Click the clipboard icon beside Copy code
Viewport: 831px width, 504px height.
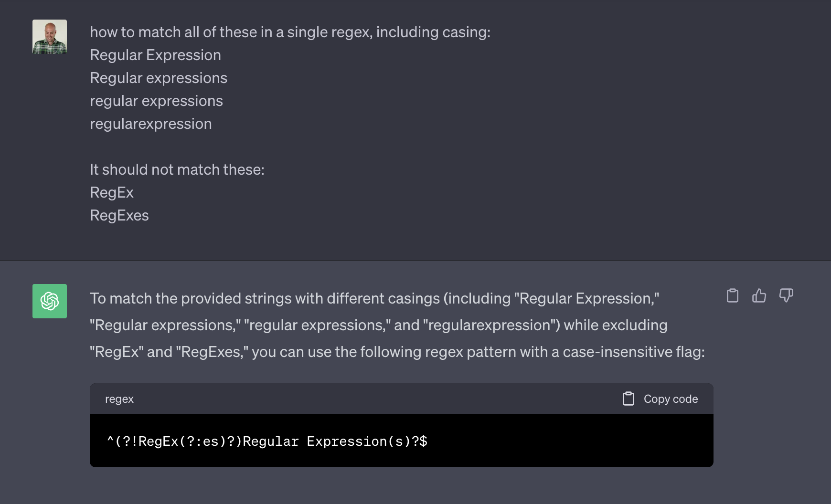pyautogui.click(x=629, y=398)
